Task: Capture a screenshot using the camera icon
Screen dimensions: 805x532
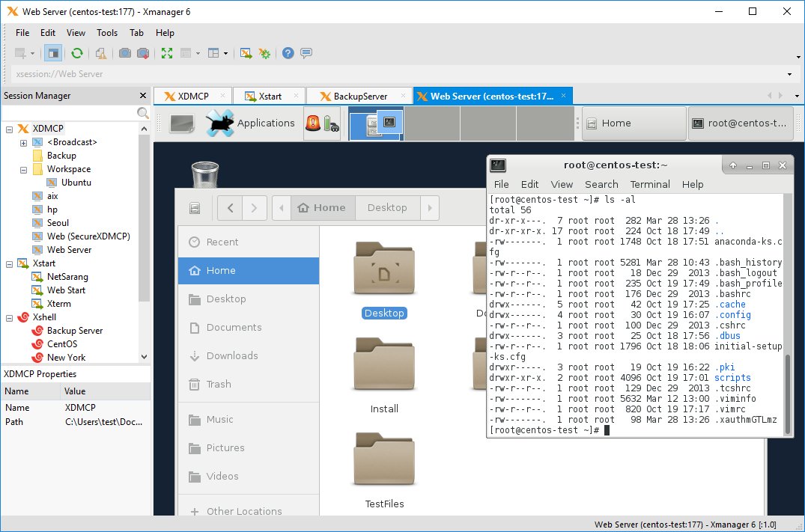Action: coord(124,52)
